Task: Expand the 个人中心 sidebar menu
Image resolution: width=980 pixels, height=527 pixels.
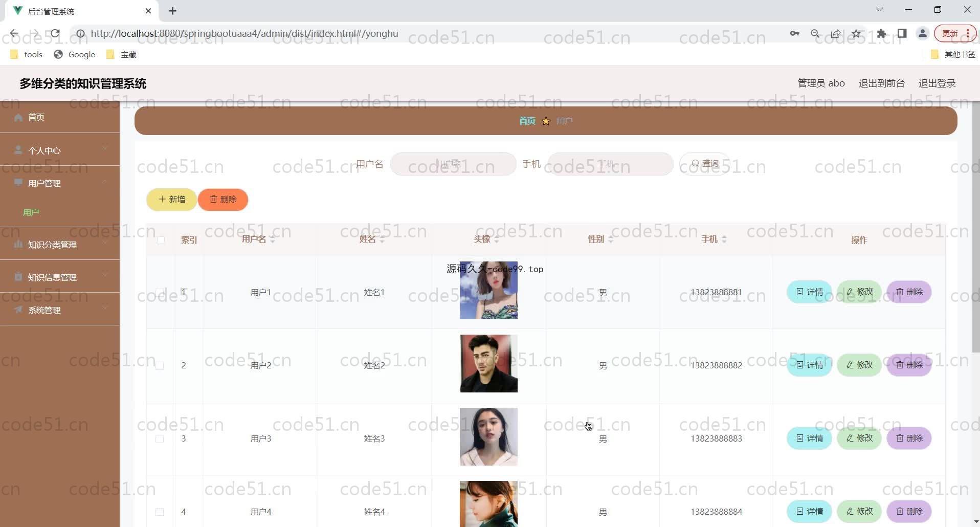Action: pos(60,150)
